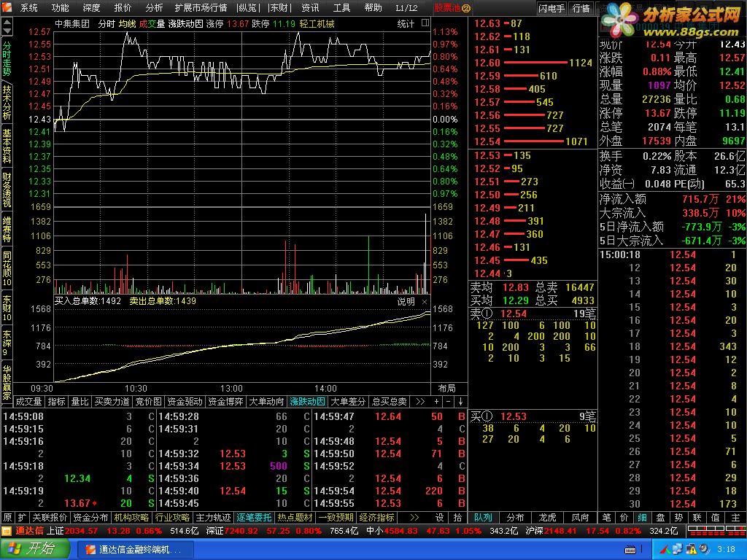Select 基本资料 sidebar tab
747x560 pixels.
click(7, 146)
